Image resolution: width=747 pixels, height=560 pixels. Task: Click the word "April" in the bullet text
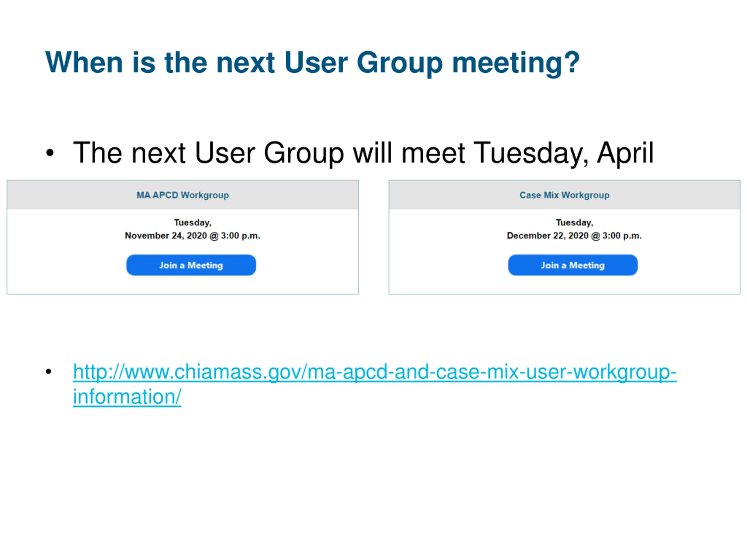tap(625, 153)
